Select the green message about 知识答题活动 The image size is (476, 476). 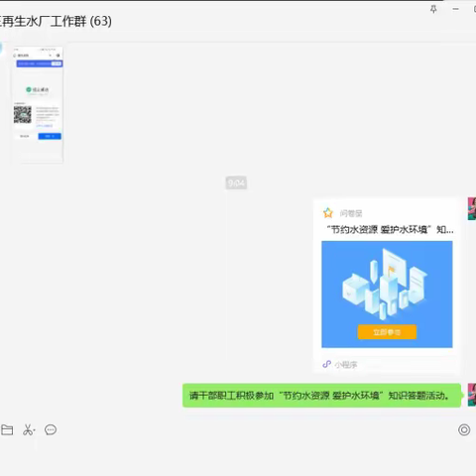(321, 396)
